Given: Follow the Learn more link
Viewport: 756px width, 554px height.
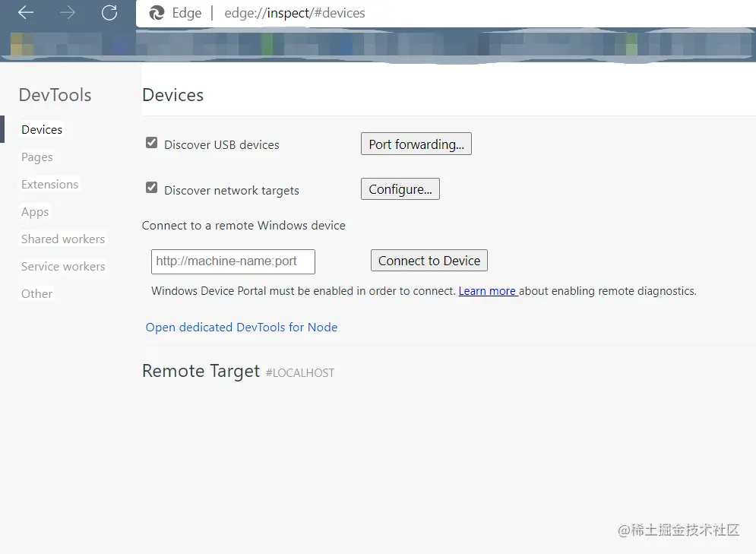Looking at the screenshot, I should tap(488, 291).
